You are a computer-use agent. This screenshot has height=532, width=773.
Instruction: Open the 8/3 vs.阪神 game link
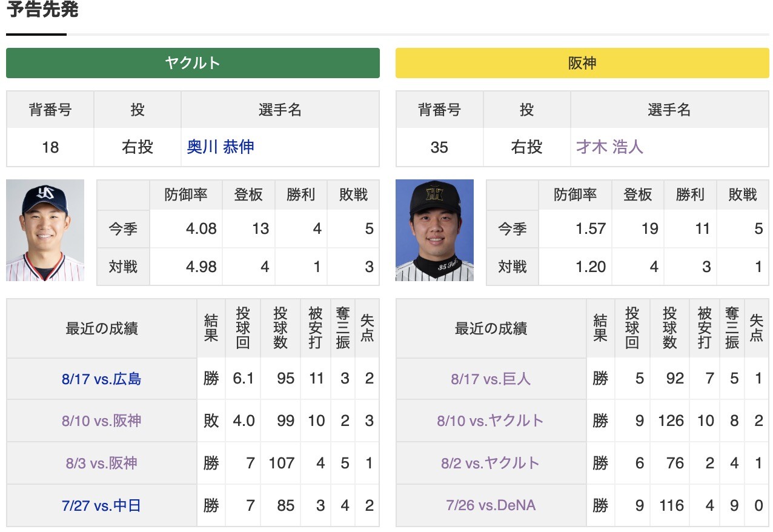coord(102,464)
